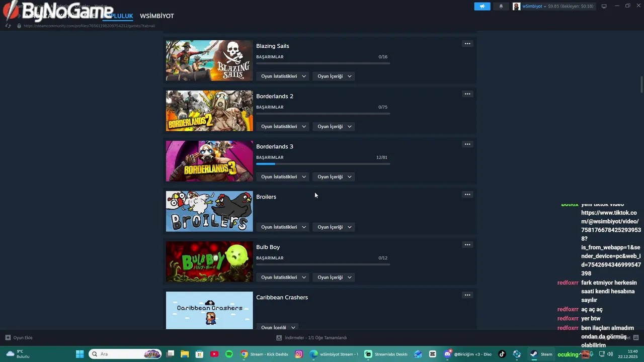Open TikTok from the taskbar
Screen dimensions: 644x362
click(x=502, y=354)
